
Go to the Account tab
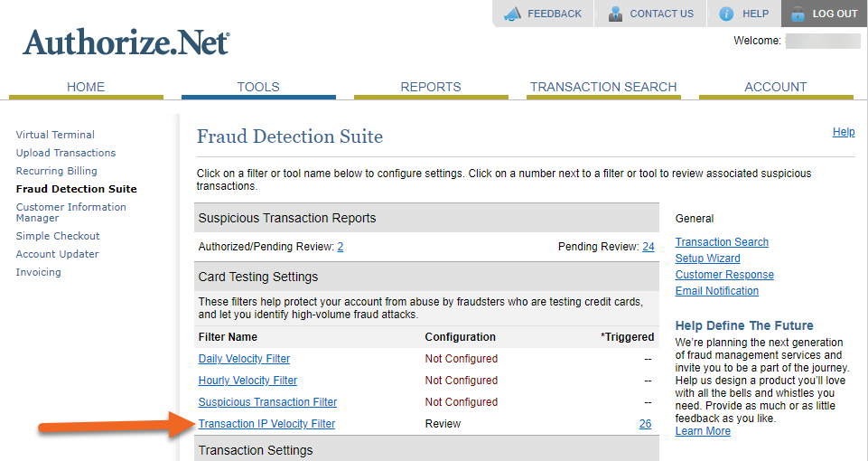pyautogui.click(x=775, y=87)
